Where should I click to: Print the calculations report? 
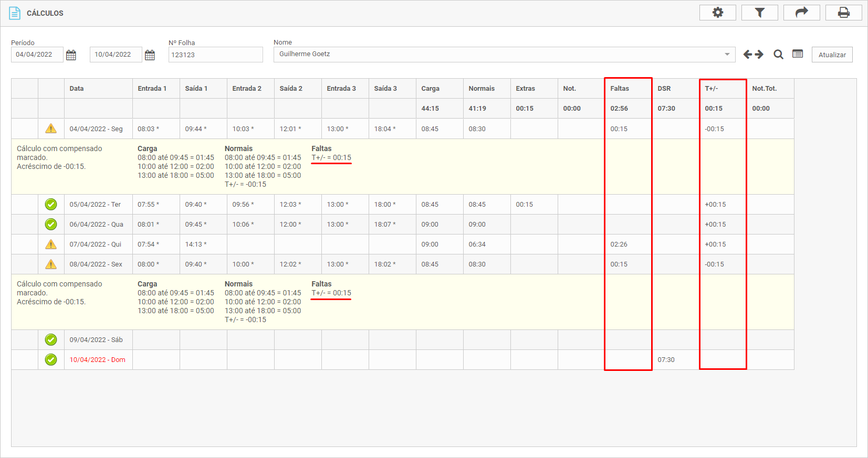(x=843, y=13)
